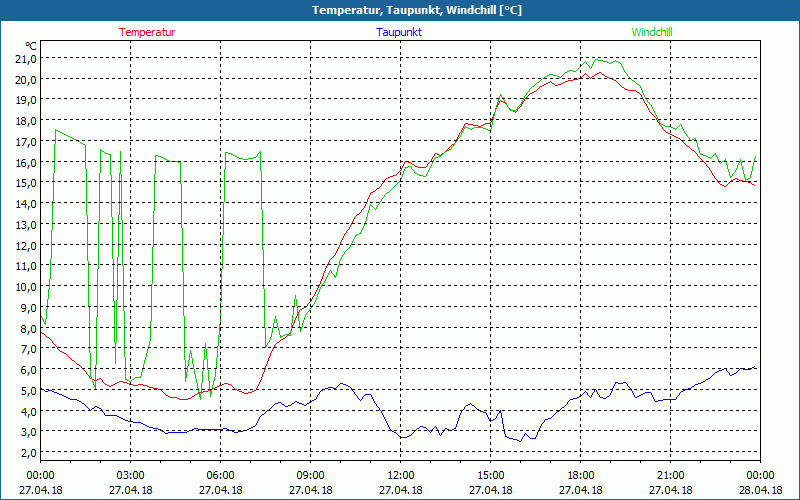Click the y-axis value '15,0'
The image size is (800, 500).
(x=27, y=183)
